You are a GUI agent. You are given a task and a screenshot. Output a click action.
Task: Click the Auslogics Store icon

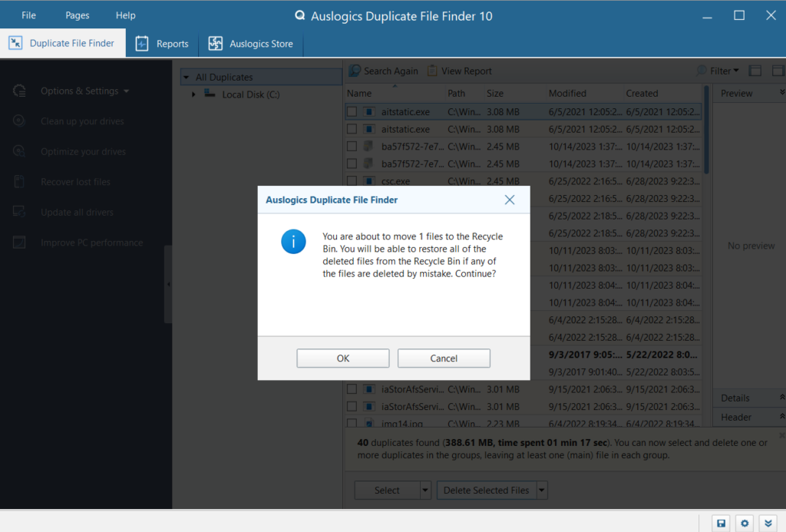[215, 43]
